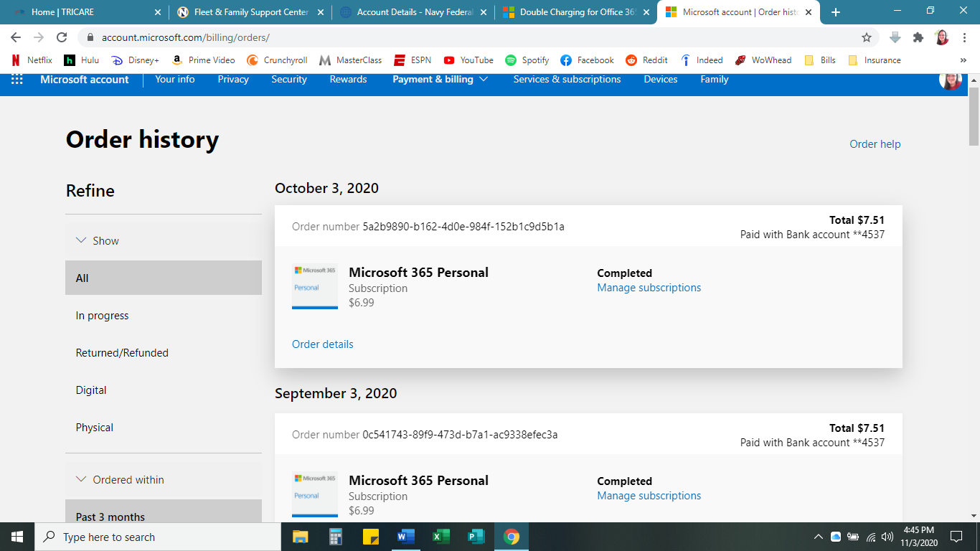980x551 pixels.
Task: Open the Microsoft apps grid launcher
Action: (x=17, y=80)
